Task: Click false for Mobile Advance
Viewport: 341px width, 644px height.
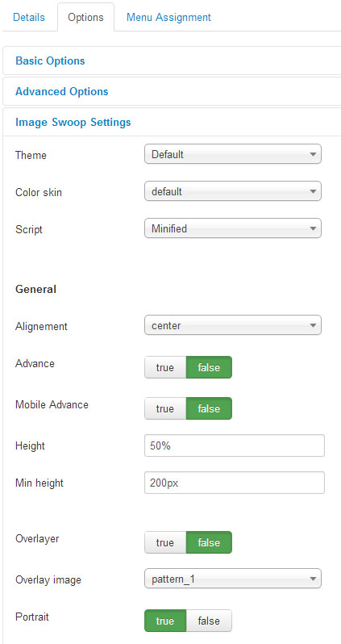Action: pos(209,408)
